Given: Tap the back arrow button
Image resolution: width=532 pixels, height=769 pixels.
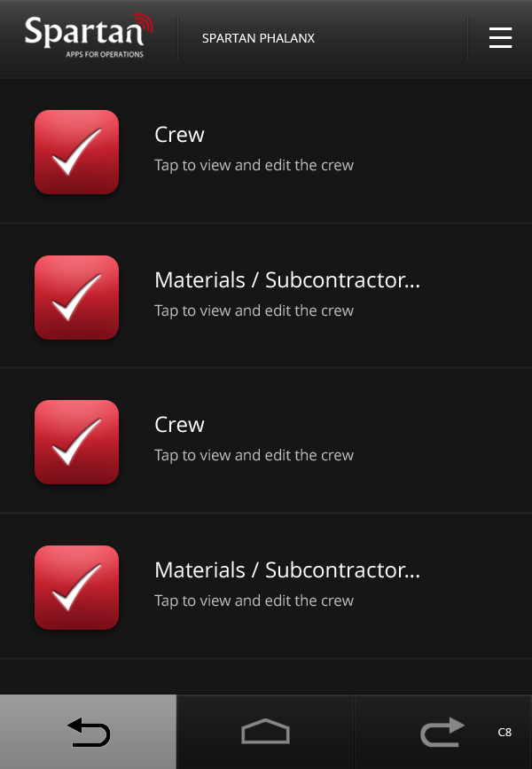Looking at the screenshot, I should point(89,733).
